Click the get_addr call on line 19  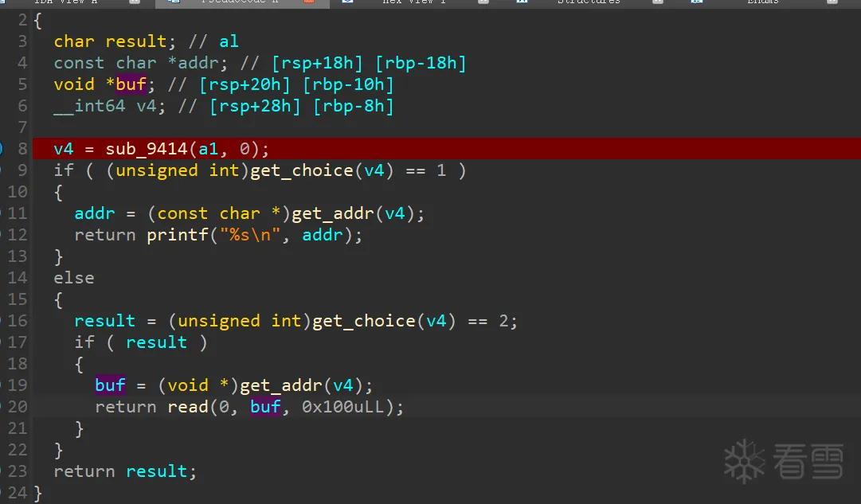pyautogui.click(x=281, y=385)
